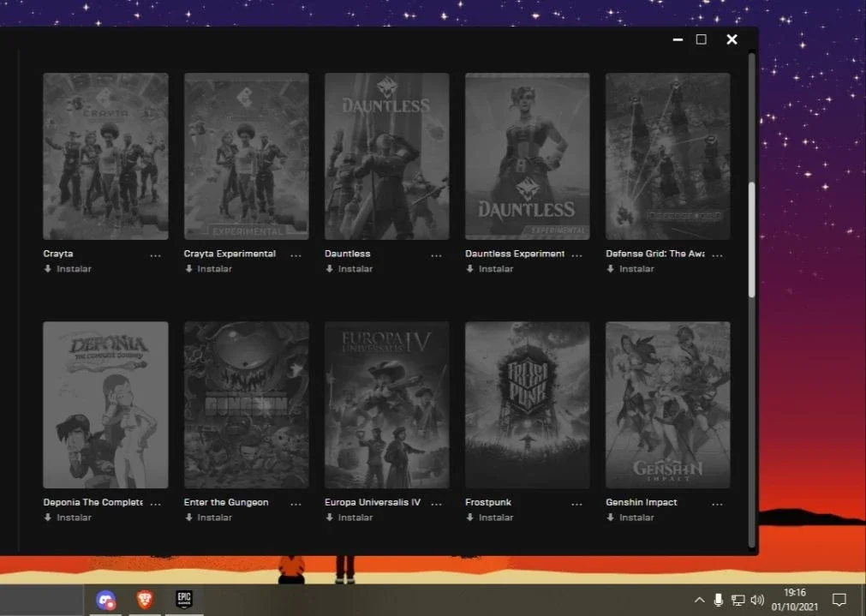Screen dimensions: 866x616
Task: Open the volume control tray icon
Action: click(757, 600)
